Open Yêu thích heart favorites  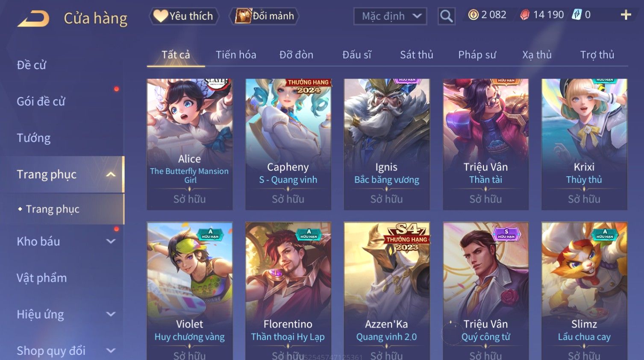pyautogui.click(x=184, y=16)
